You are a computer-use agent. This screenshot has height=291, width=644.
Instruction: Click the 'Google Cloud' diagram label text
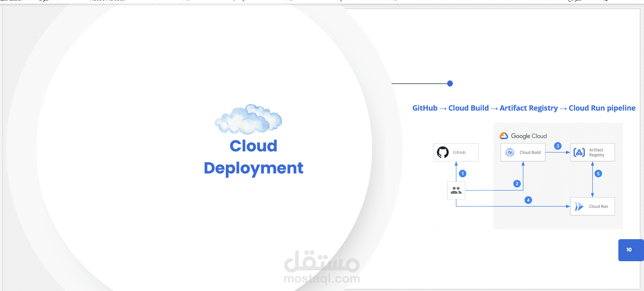click(x=529, y=136)
